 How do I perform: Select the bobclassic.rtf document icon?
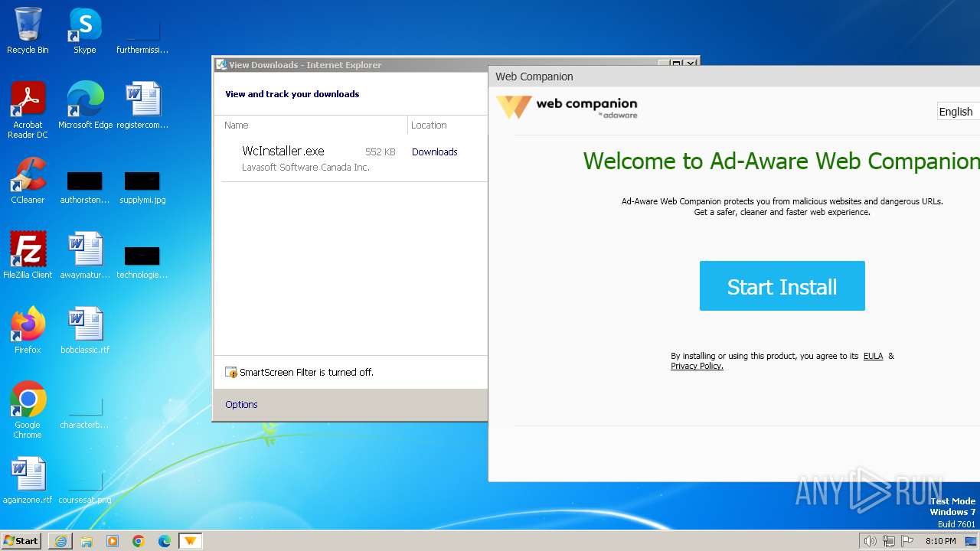click(85, 330)
